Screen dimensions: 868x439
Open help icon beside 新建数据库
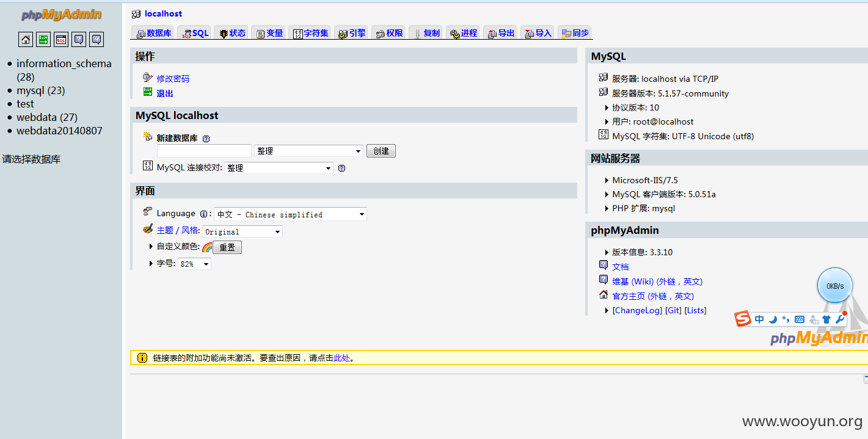pyautogui.click(x=206, y=139)
